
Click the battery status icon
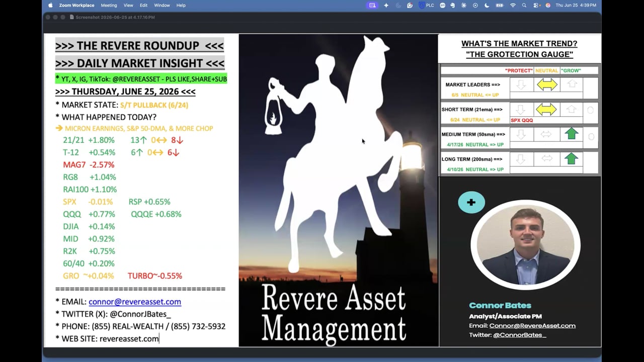(x=500, y=5)
